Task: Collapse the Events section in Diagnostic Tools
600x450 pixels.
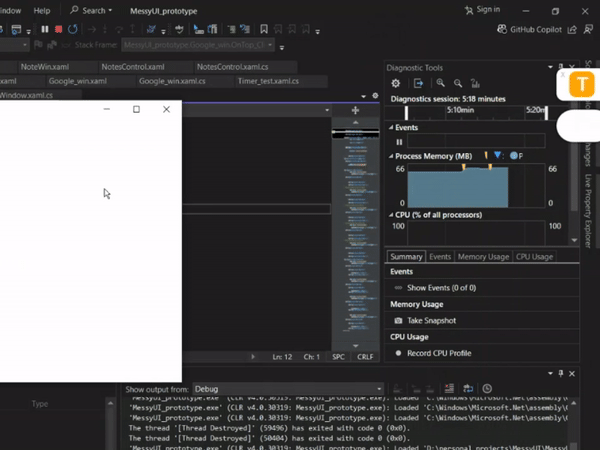Action: (x=391, y=127)
